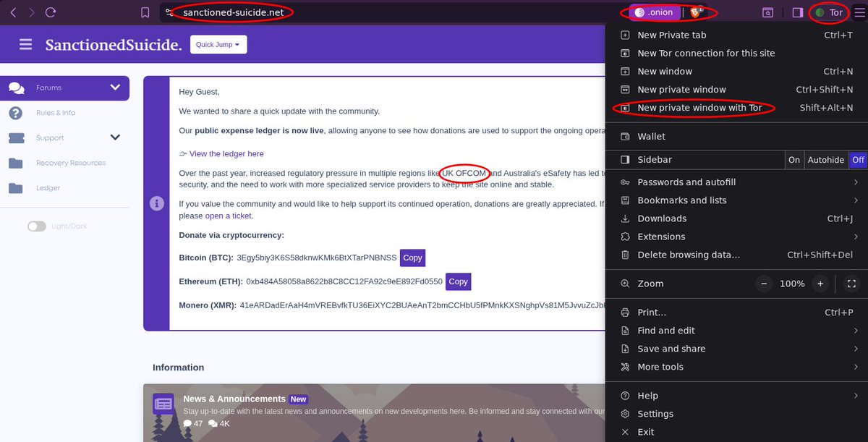The width and height of the screenshot is (868, 442).
Task: Choose New Tor connection for this site
Action: 736,53
